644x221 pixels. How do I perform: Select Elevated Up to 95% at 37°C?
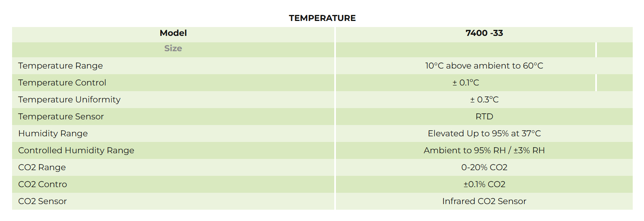pos(484,133)
